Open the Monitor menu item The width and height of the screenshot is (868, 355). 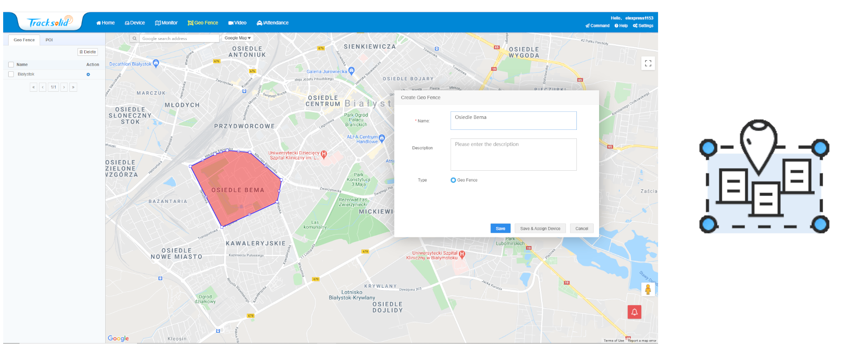[166, 23]
